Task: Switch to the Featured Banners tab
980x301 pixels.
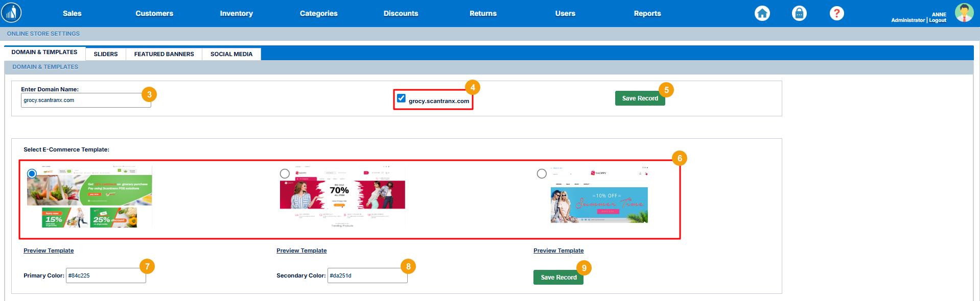Action: pyautogui.click(x=164, y=54)
